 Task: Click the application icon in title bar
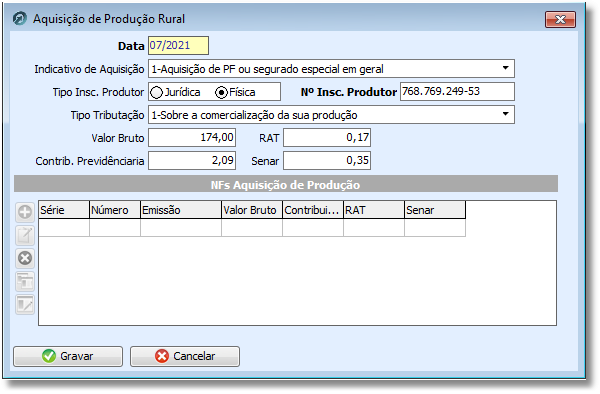click(x=20, y=18)
